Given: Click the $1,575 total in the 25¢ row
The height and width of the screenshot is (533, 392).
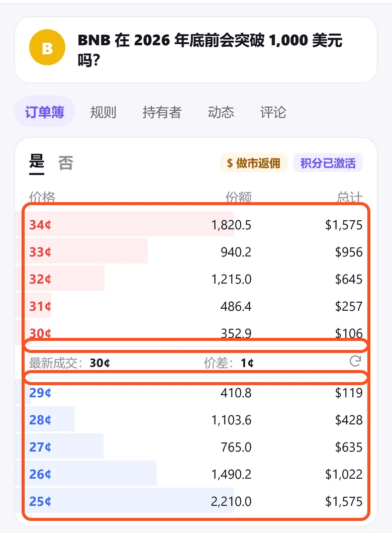Looking at the screenshot, I should pyautogui.click(x=344, y=501).
